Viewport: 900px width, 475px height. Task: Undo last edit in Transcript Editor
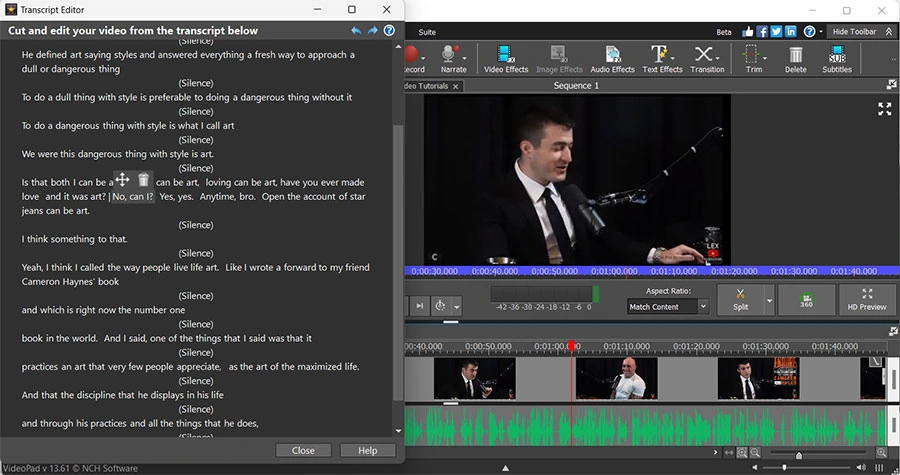tap(356, 30)
